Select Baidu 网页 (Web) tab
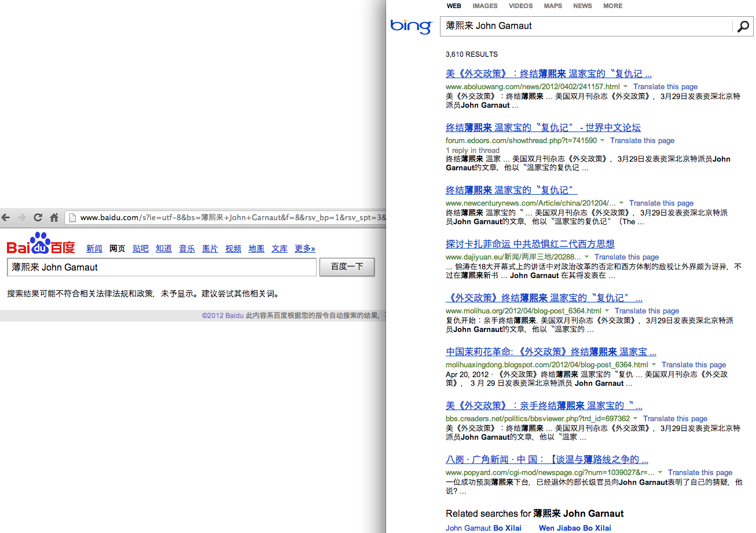Screen dimensions: 756x533 pos(118,249)
